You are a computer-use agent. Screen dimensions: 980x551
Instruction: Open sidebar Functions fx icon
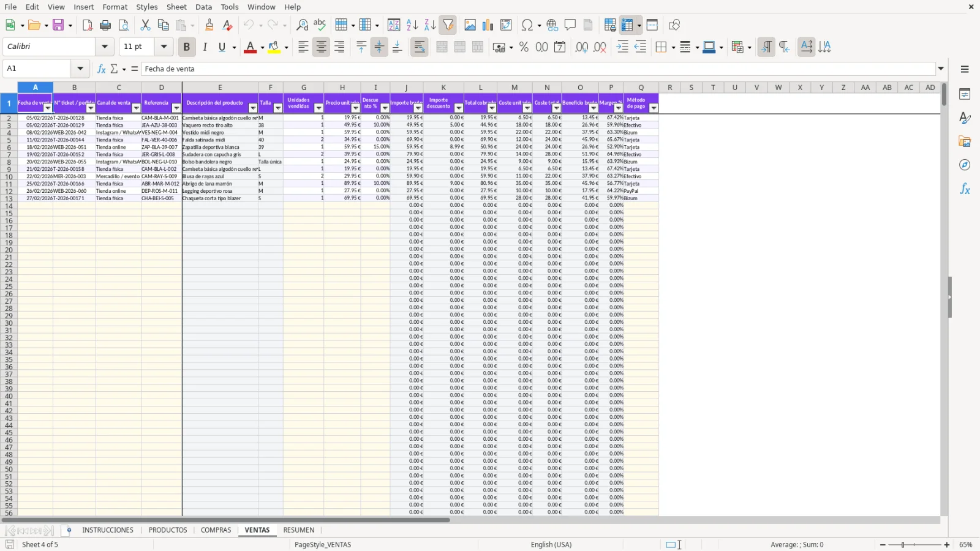pyautogui.click(x=965, y=189)
